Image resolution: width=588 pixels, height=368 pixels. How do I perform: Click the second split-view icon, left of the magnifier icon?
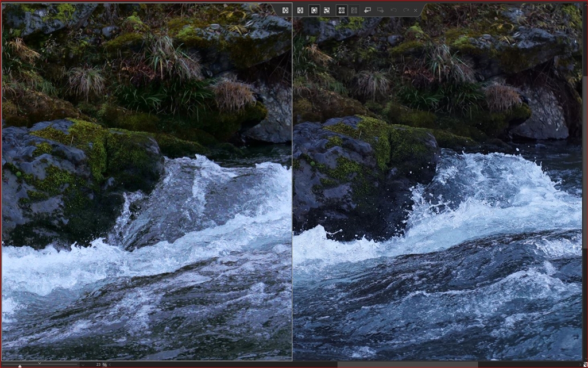(300, 10)
